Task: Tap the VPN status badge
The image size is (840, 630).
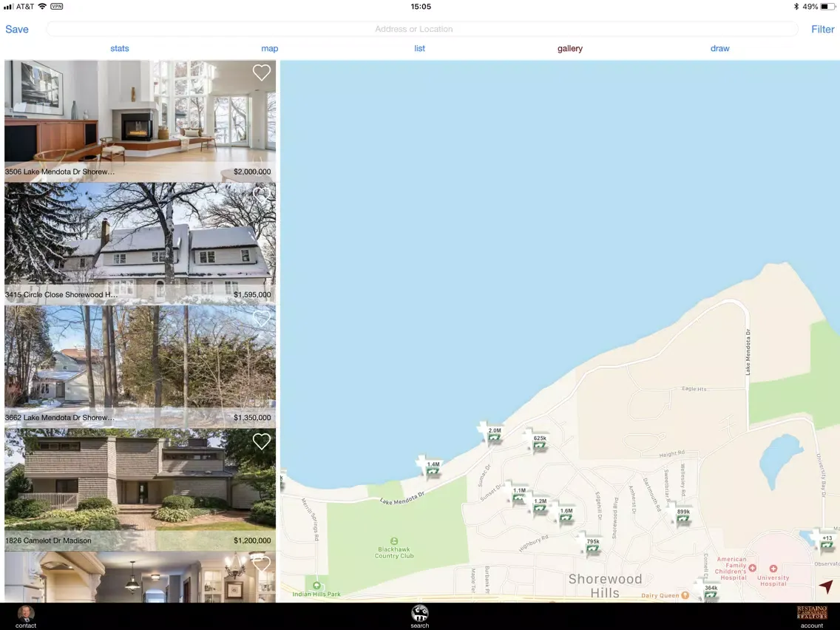Action: pyautogui.click(x=57, y=7)
